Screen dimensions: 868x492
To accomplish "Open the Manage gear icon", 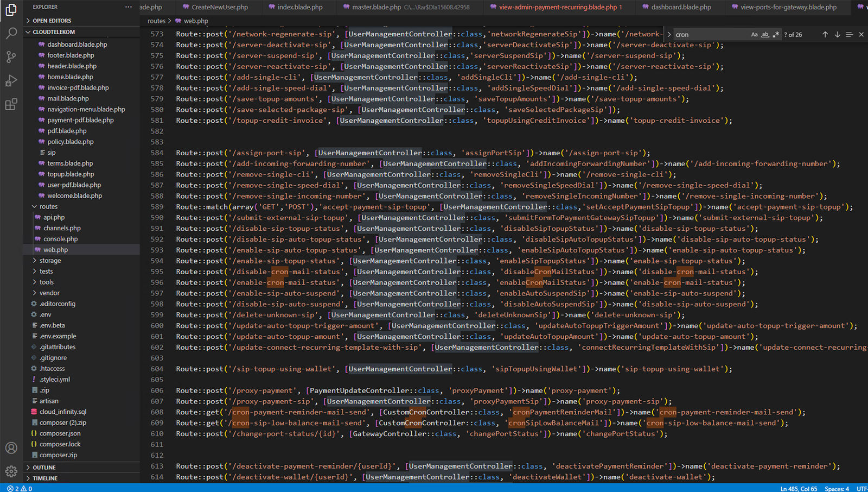I will point(11,471).
